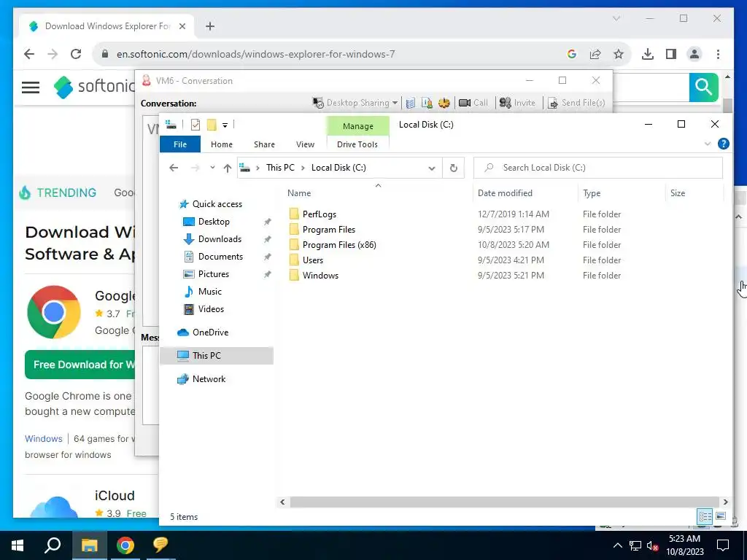Open Music in the navigation pane
Image resolution: width=747 pixels, height=560 pixels.
click(x=209, y=292)
